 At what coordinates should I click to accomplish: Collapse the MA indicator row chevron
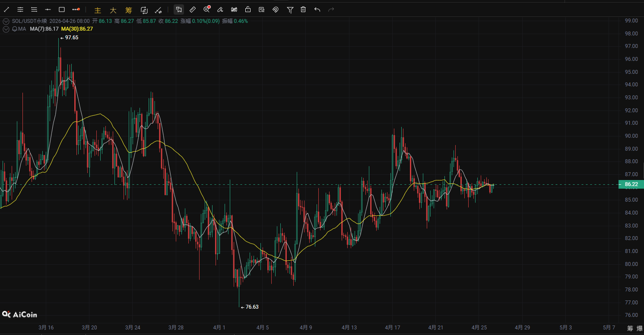click(x=6, y=29)
